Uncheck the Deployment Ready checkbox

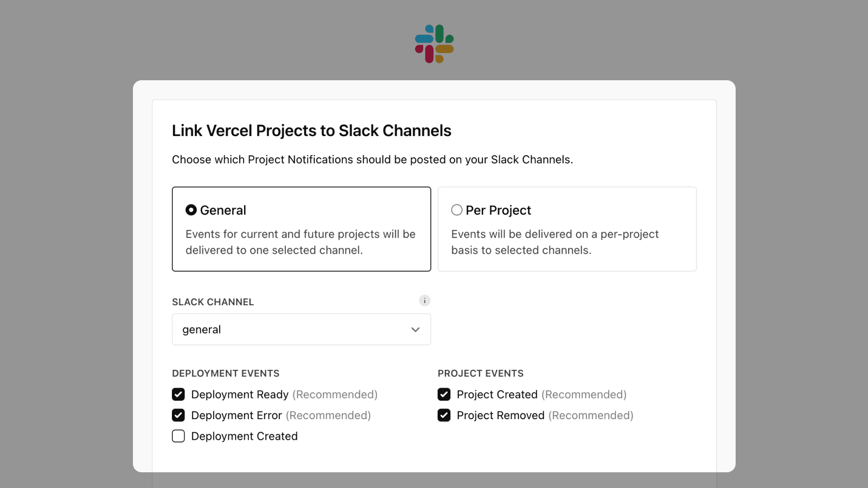178,394
